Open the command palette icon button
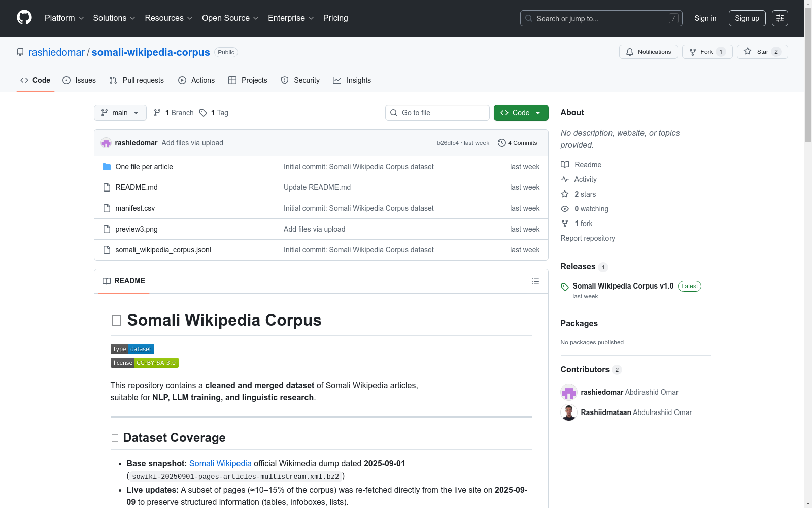This screenshot has height=508, width=812. (780, 18)
